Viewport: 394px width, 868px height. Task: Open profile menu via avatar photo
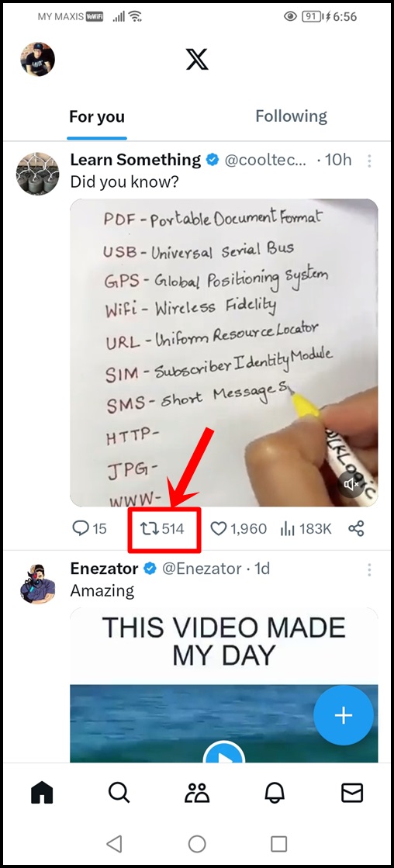pyautogui.click(x=38, y=59)
